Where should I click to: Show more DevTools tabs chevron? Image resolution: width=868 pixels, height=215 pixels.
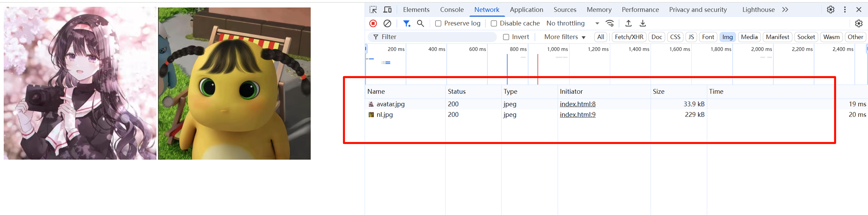tap(785, 10)
